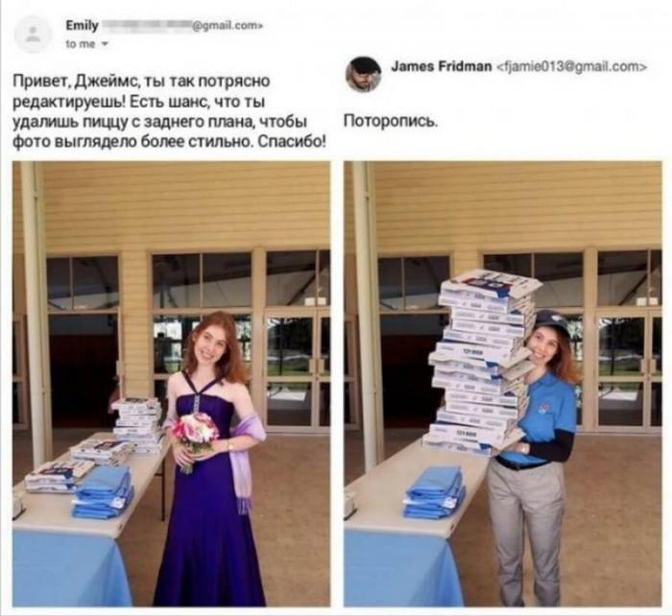Click the 'to me' recipient label
This screenshot has width=672, height=616.
click(81, 44)
